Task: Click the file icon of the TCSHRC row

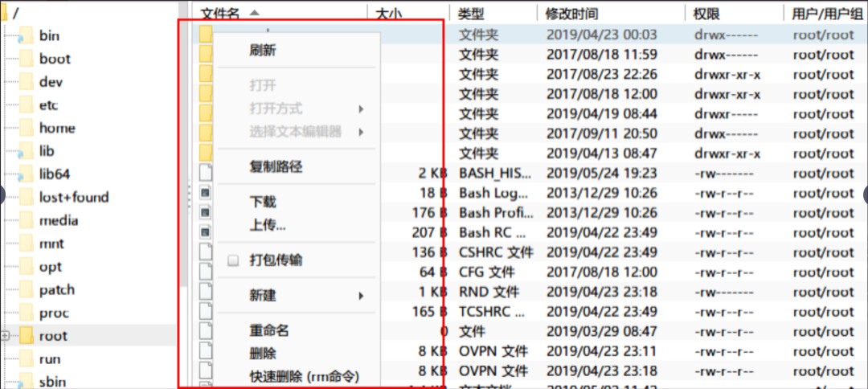Action: (206, 312)
